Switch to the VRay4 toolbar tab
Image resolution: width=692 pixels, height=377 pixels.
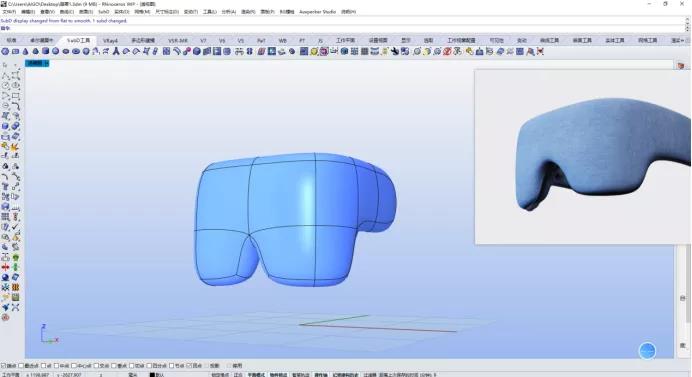(110, 40)
